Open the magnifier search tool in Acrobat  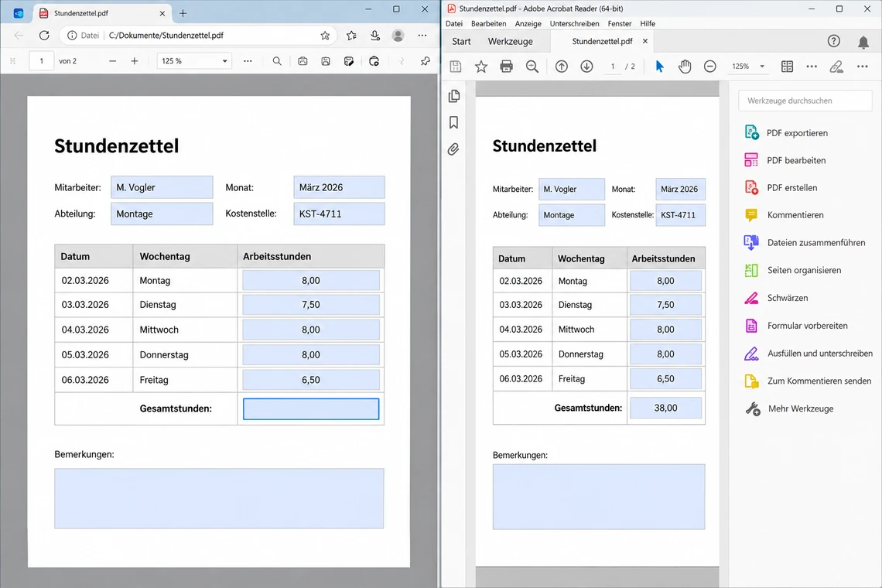[x=532, y=67]
